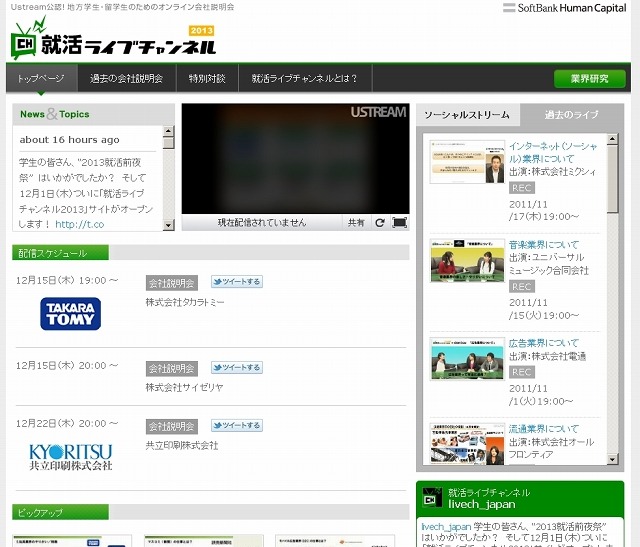This screenshot has height=547, width=640.
Task: Open the KYORITSU 共立印刷 logo
Action: tap(71, 457)
